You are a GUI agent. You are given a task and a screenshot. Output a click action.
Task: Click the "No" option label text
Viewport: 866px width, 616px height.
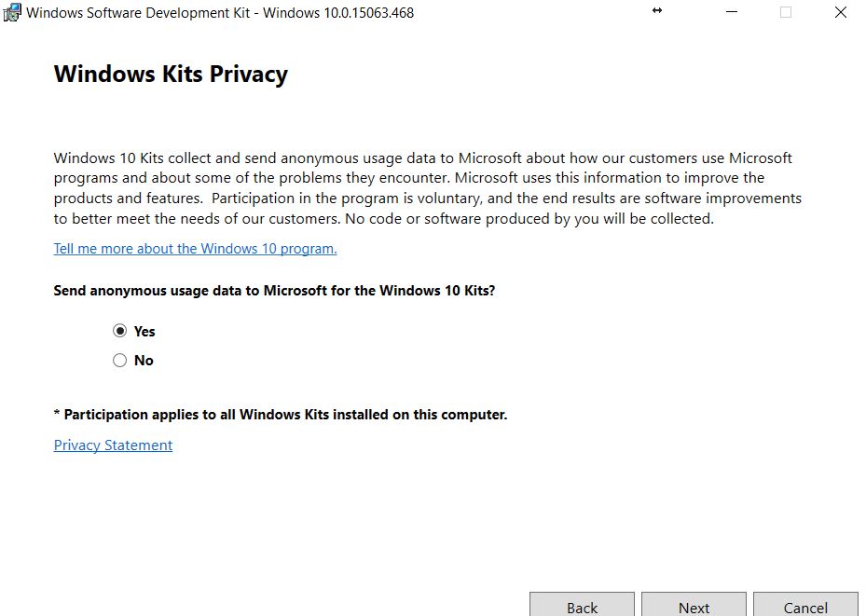click(144, 361)
